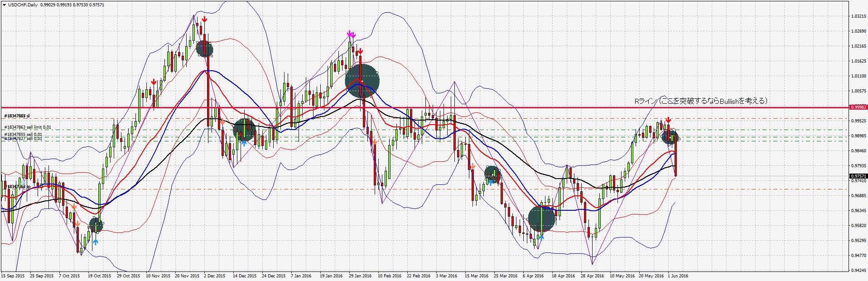Click the '#18347863 sell limit 0.01' order label
This screenshot has width=868, height=281.
click(x=28, y=127)
